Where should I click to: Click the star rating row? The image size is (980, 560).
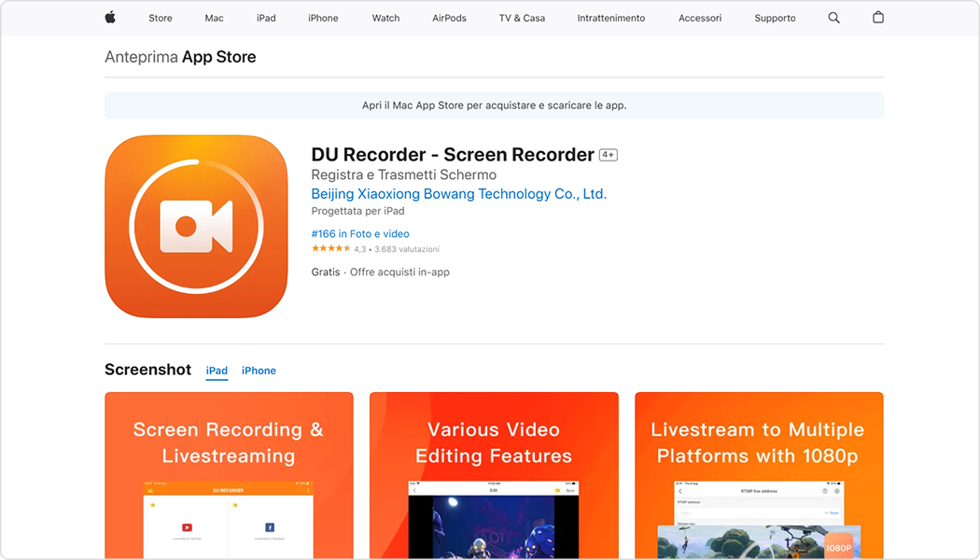[x=331, y=249]
